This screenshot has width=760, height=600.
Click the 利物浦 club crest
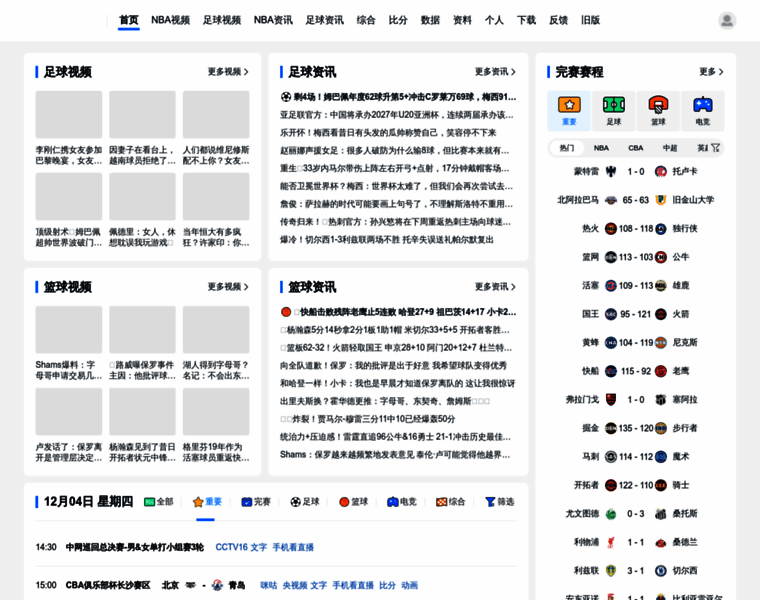click(611, 542)
